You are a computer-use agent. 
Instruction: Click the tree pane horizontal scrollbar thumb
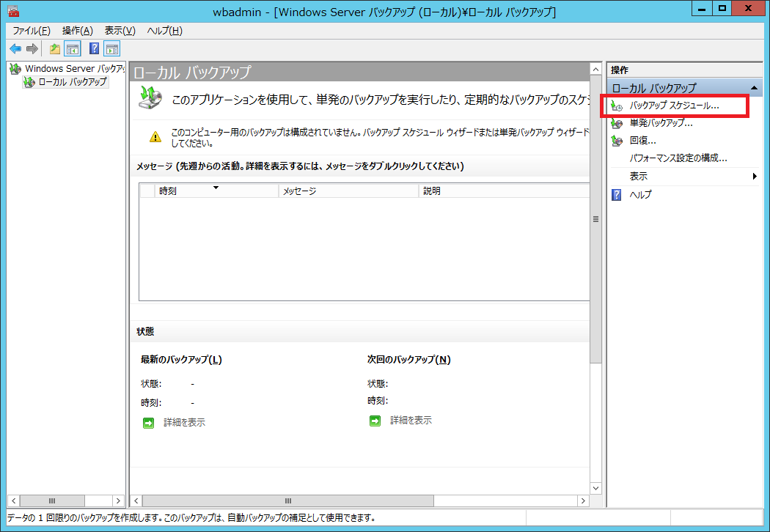53,501
